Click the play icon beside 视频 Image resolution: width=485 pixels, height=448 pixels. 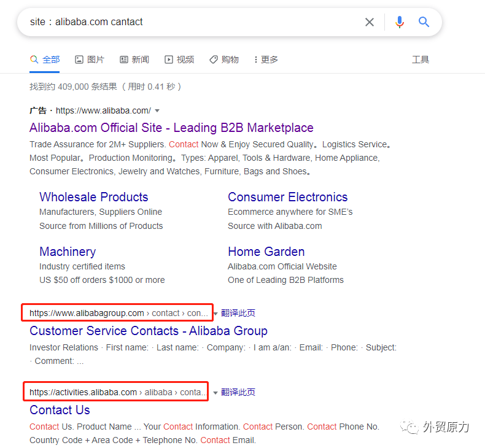pos(169,60)
